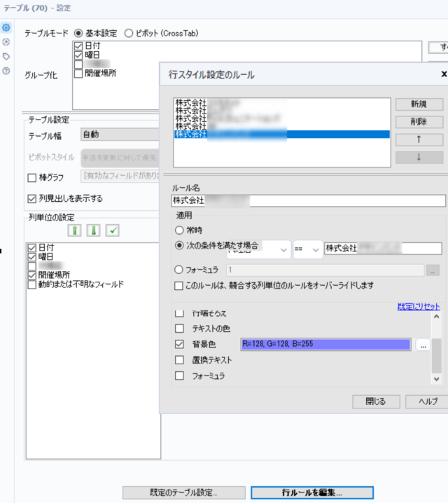
Task: Open the navigation icon below the gear
Action: (x=6, y=42)
